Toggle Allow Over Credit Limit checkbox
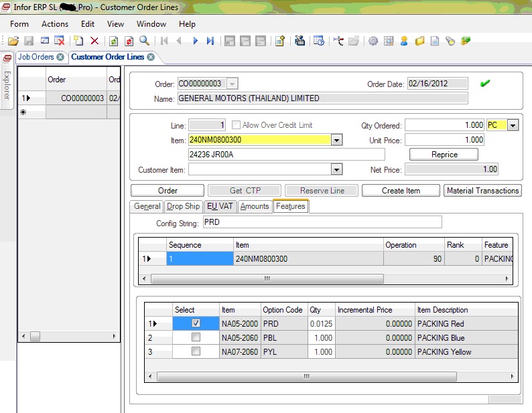The height and width of the screenshot is (413, 532). 236,125
